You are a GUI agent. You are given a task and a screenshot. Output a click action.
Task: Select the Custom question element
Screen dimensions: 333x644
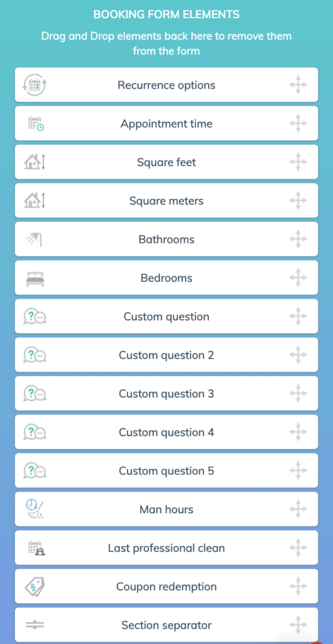(166, 317)
